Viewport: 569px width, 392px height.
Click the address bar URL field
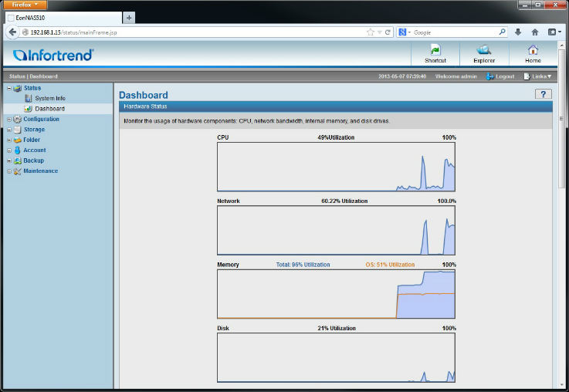[196, 32]
